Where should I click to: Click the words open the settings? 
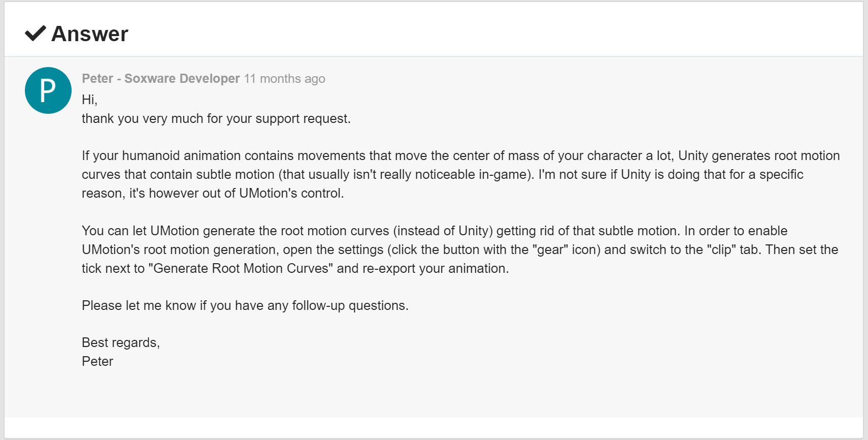[x=333, y=249]
